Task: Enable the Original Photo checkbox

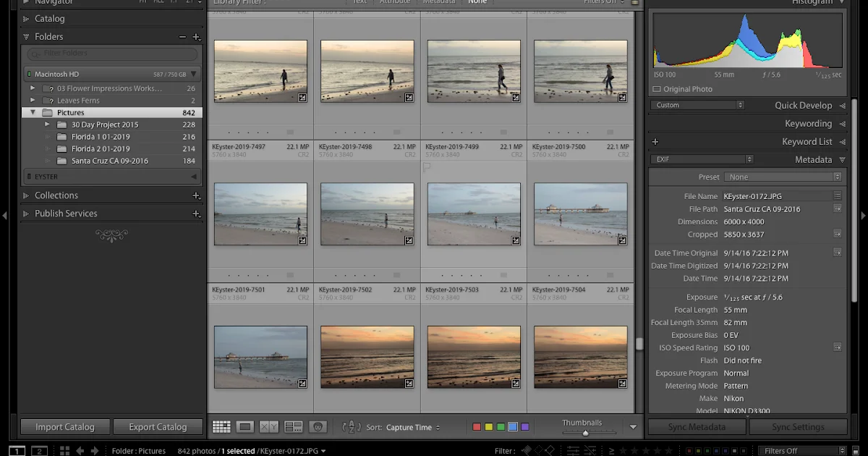Action: [x=658, y=89]
